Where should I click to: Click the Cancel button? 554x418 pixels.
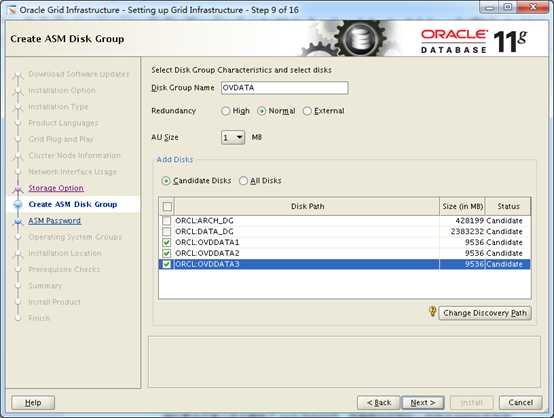click(x=520, y=402)
